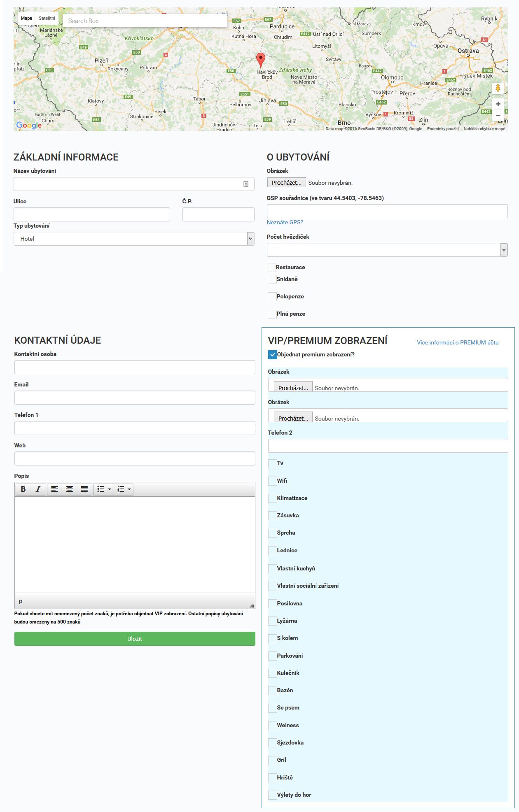
Task: Focus the Email input field
Action: click(135, 398)
